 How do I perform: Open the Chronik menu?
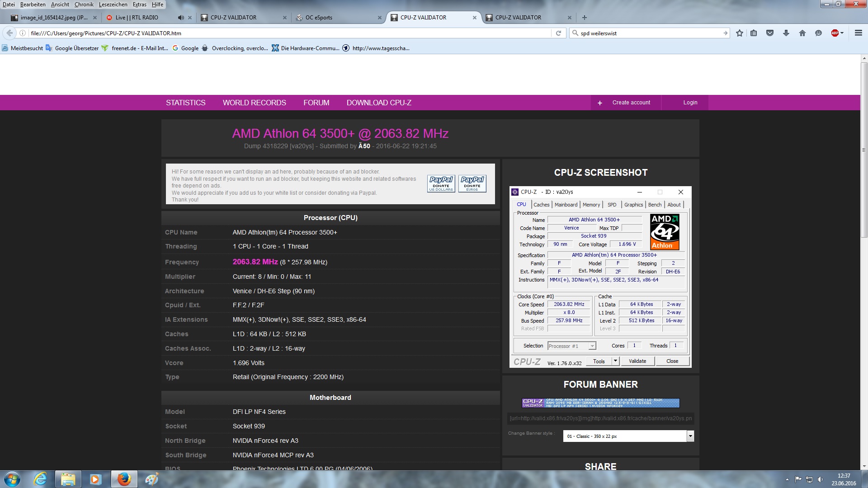tap(84, 5)
